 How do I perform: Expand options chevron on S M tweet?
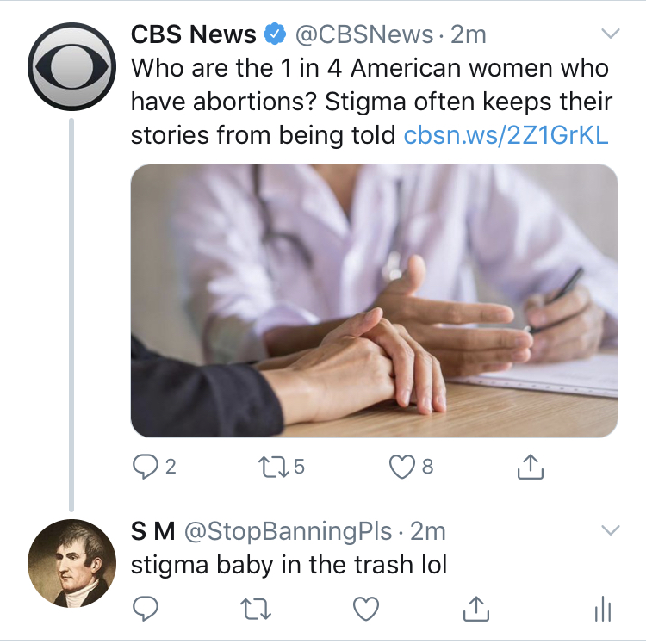[x=610, y=530]
